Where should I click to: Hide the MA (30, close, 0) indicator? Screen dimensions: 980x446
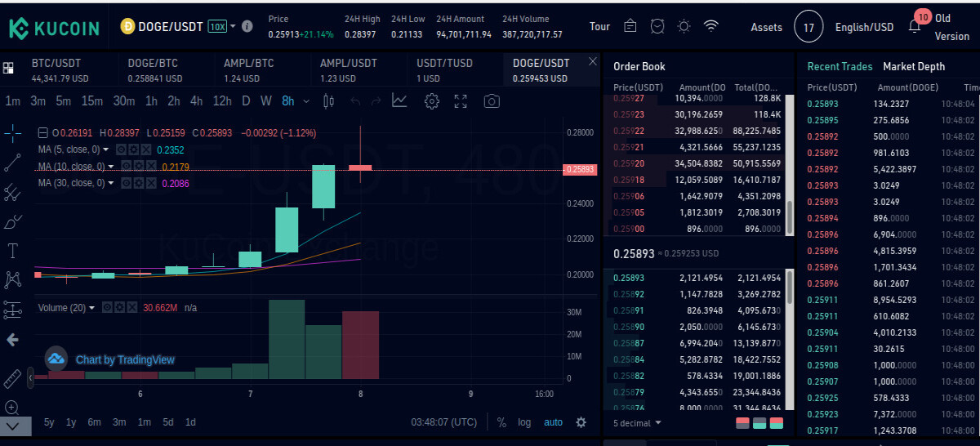pos(126,183)
